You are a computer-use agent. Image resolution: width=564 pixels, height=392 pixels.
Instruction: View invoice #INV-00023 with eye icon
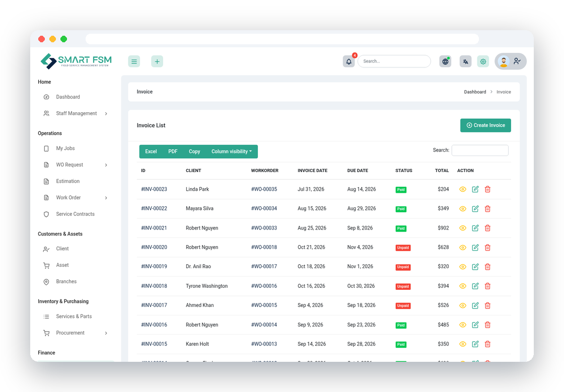point(463,189)
